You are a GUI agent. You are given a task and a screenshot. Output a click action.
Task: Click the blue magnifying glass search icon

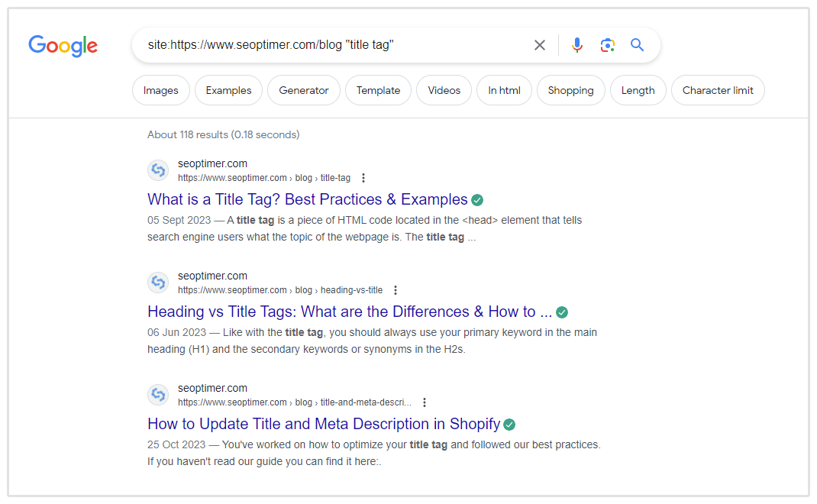(638, 45)
